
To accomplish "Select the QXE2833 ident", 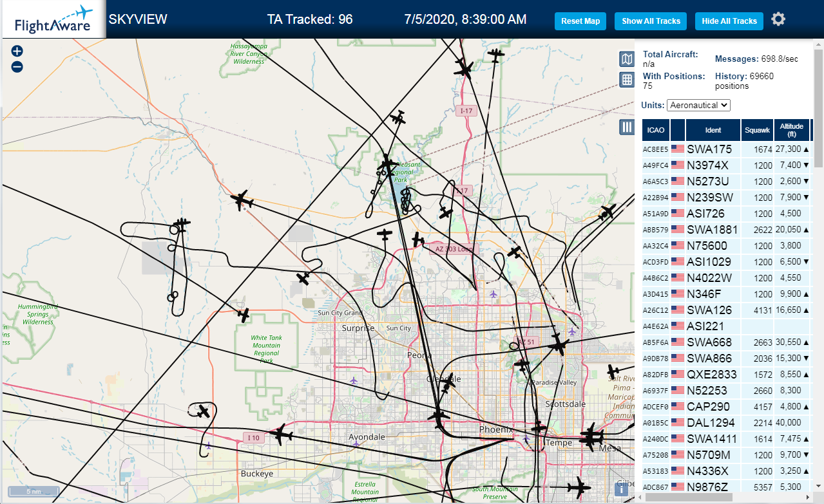I will click(712, 374).
